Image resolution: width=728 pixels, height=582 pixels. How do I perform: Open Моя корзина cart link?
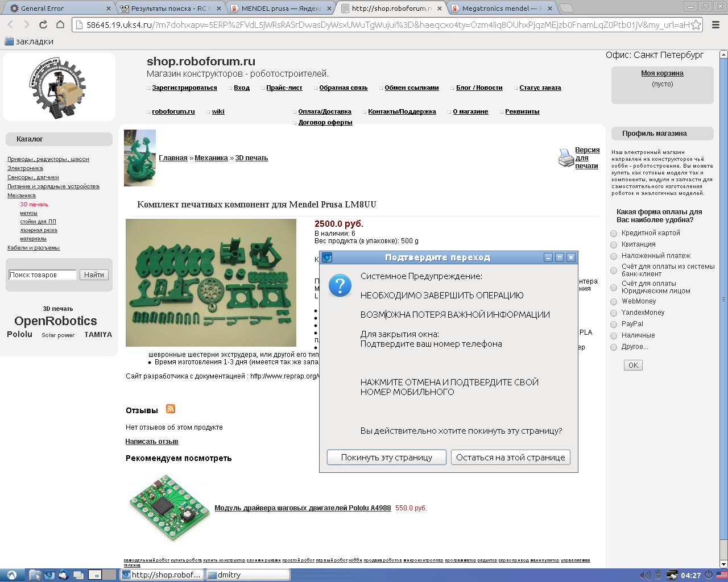tap(662, 73)
